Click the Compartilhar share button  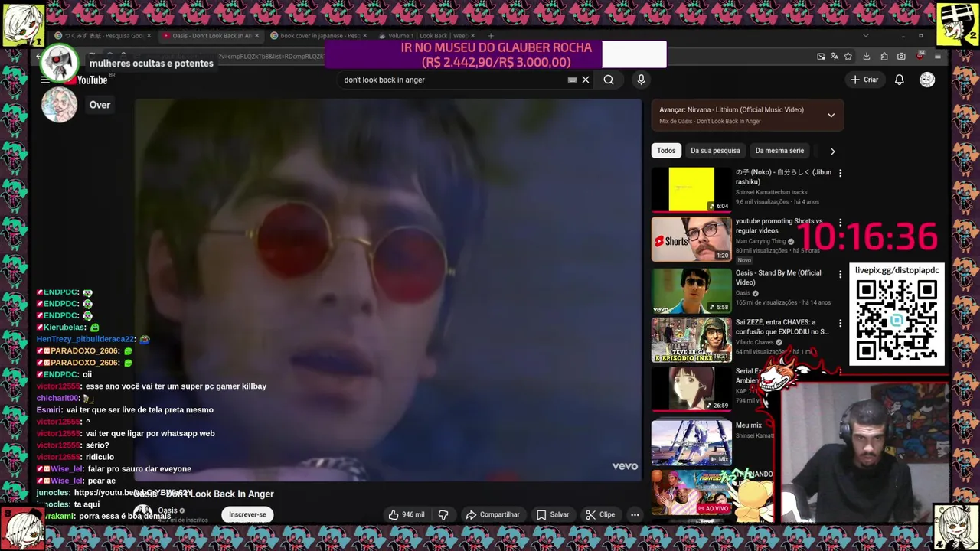point(492,514)
